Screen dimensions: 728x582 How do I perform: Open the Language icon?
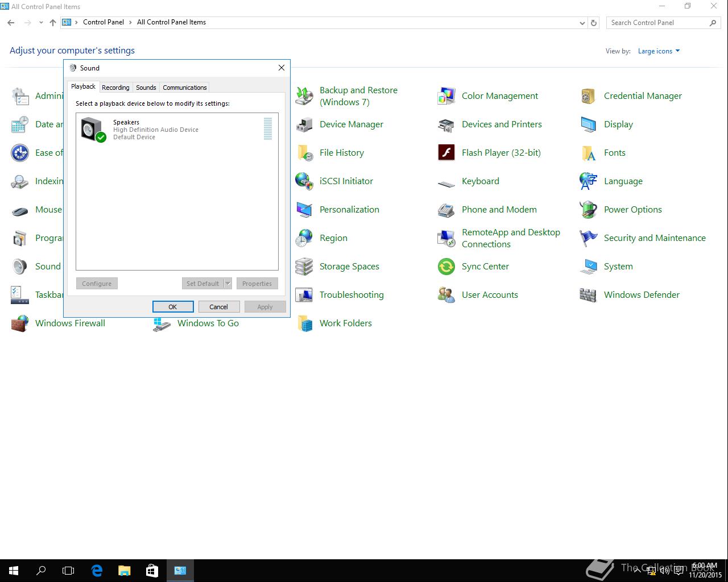click(589, 181)
